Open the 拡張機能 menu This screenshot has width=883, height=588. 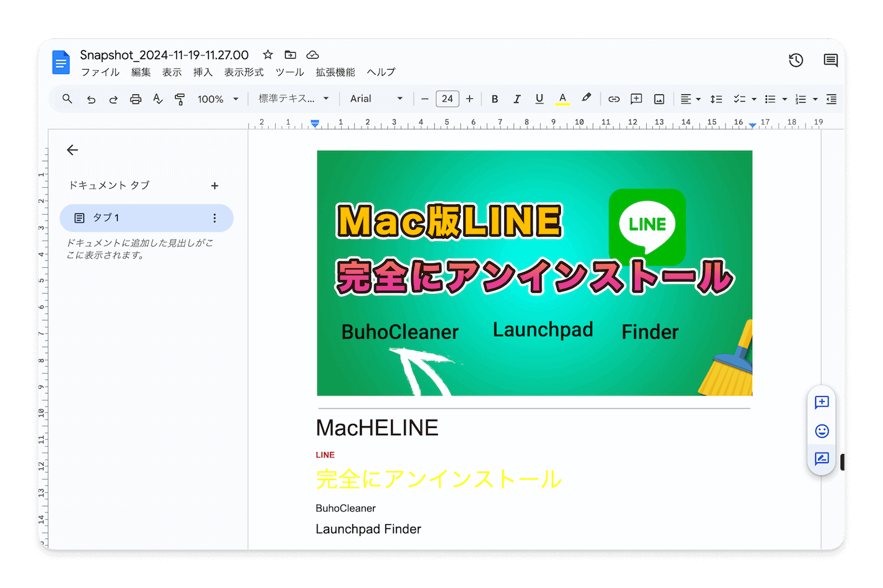[x=335, y=72]
